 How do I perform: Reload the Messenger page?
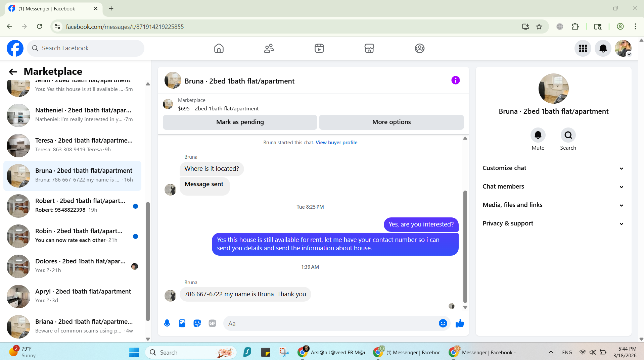(x=39, y=27)
